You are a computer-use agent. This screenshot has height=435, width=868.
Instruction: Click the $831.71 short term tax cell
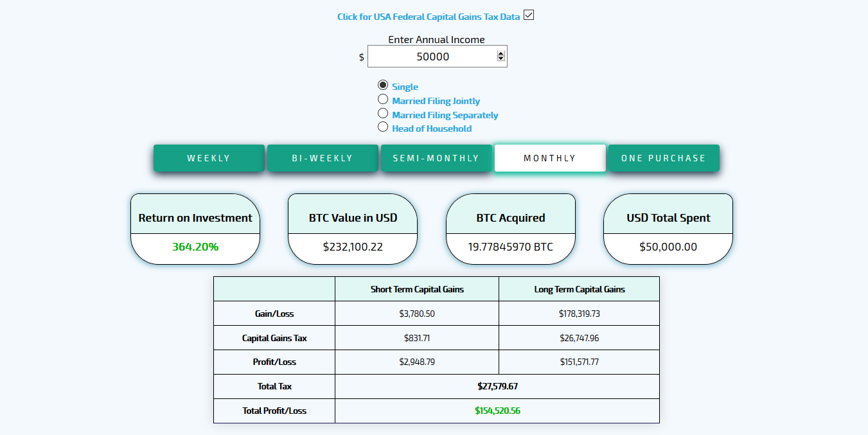tap(417, 338)
